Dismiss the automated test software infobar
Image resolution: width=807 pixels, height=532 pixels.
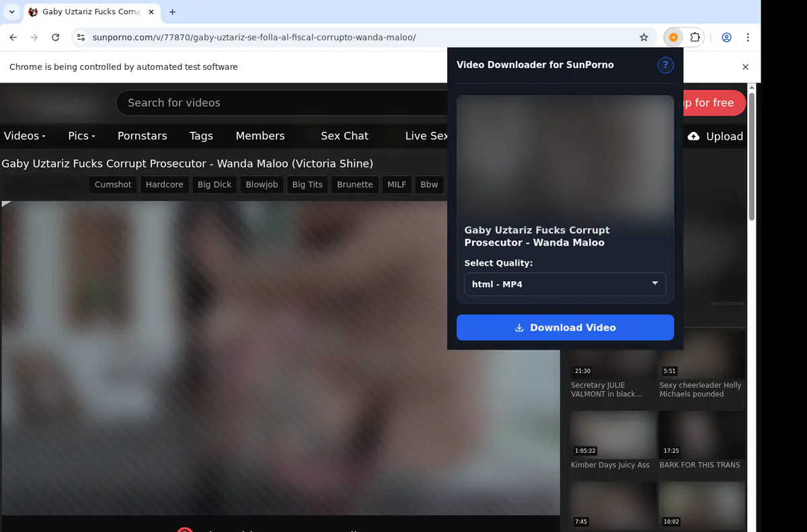tap(745, 67)
